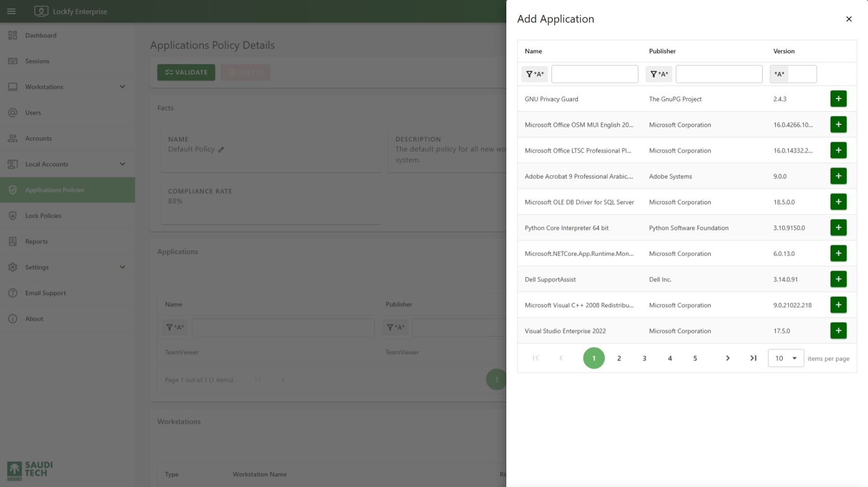Edit the Default Policy name with pencil icon
Image resolution: width=868 pixels, height=487 pixels.
[x=221, y=149]
